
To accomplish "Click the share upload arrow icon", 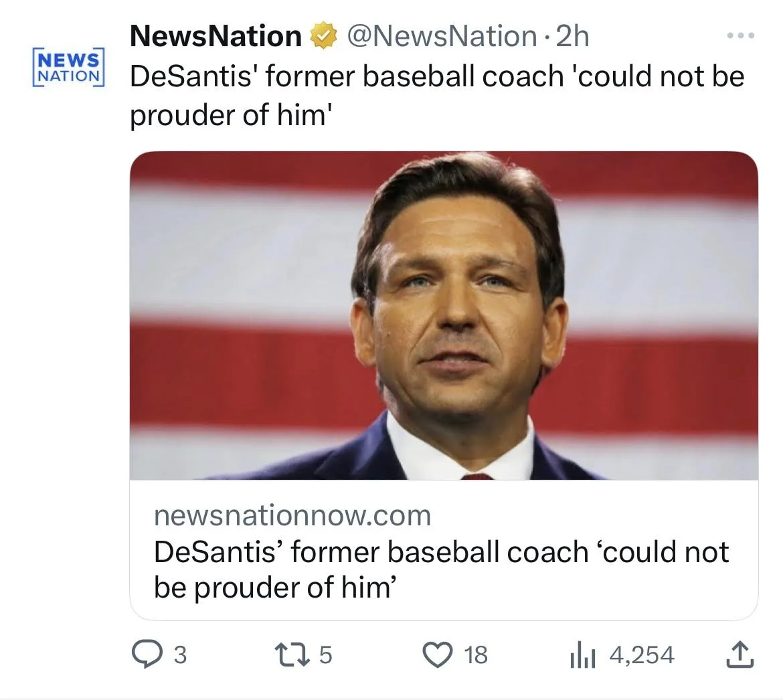I will [x=740, y=655].
